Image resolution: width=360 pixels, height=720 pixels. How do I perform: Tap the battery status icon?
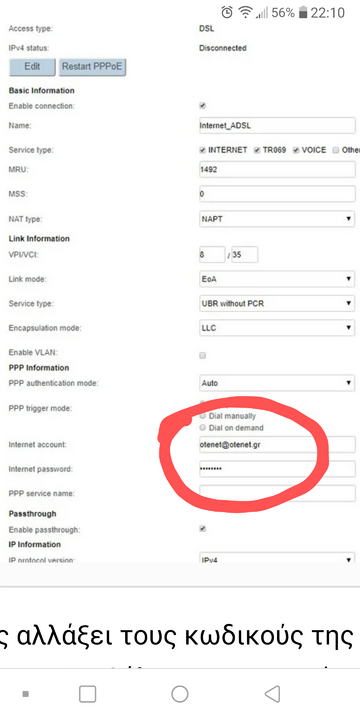(303, 13)
